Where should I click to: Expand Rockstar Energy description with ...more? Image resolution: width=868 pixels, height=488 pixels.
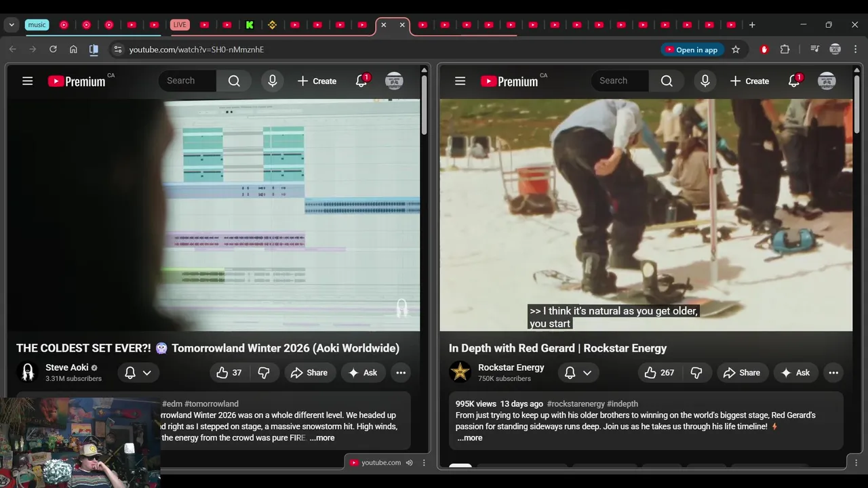[x=469, y=438]
